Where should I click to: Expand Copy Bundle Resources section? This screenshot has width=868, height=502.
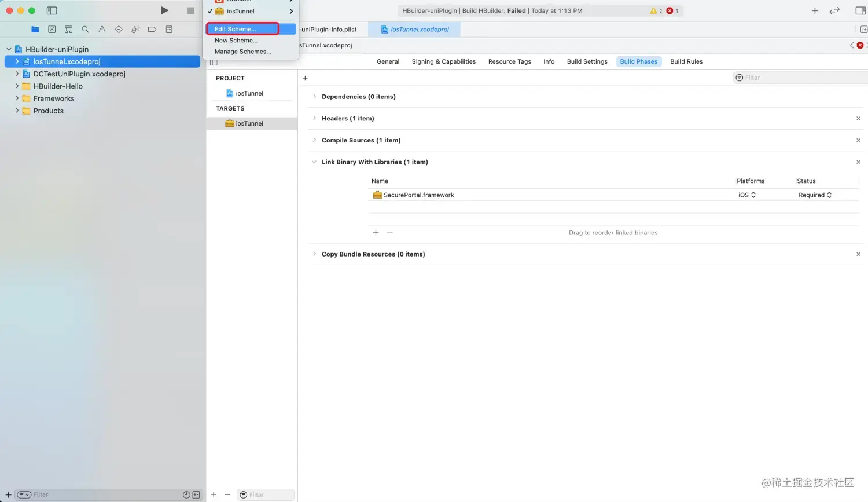(314, 254)
